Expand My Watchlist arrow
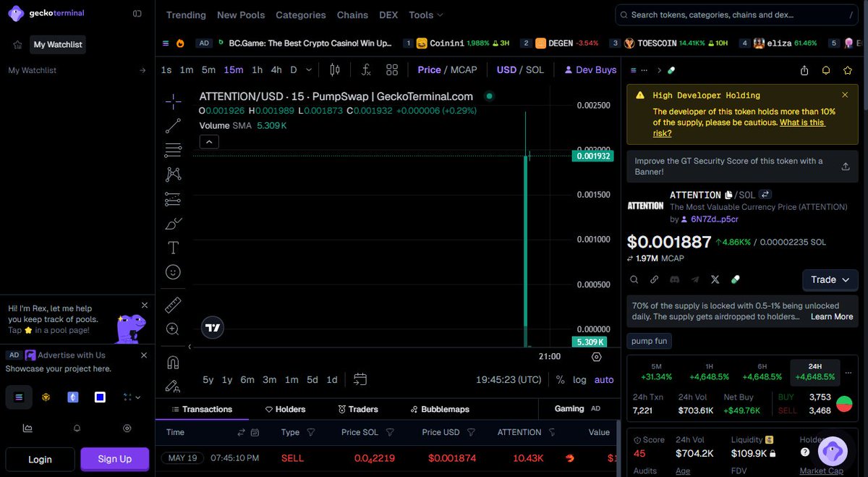Image resolution: width=868 pixels, height=477 pixels. (142, 70)
